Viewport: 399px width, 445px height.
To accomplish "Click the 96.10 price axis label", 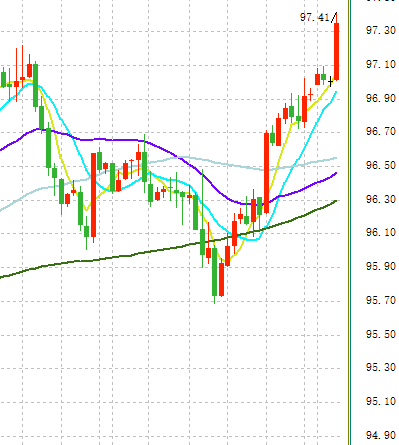I will [381, 232].
